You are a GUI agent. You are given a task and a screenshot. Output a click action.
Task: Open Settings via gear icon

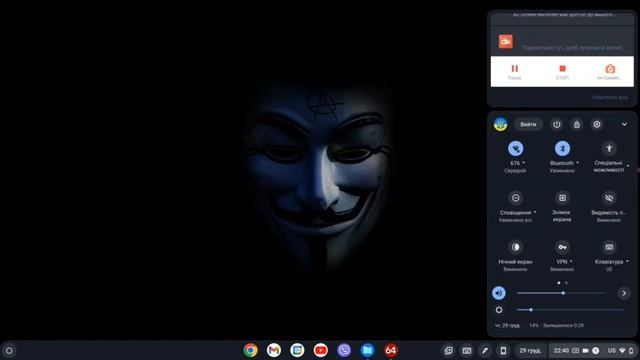click(x=597, y=124)
